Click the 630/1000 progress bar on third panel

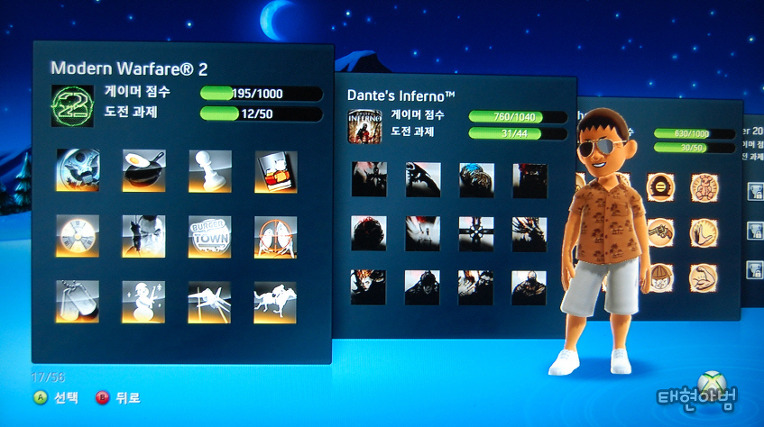(694, 134)
